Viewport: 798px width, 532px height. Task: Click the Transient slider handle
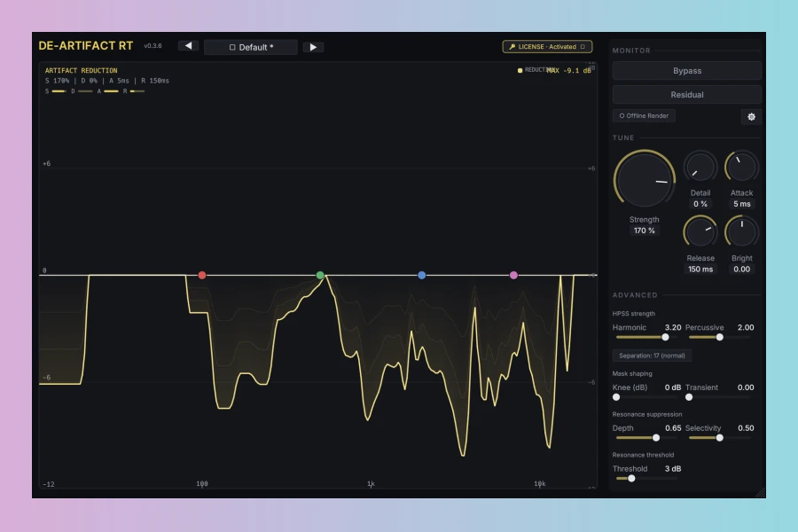point(689,397)
